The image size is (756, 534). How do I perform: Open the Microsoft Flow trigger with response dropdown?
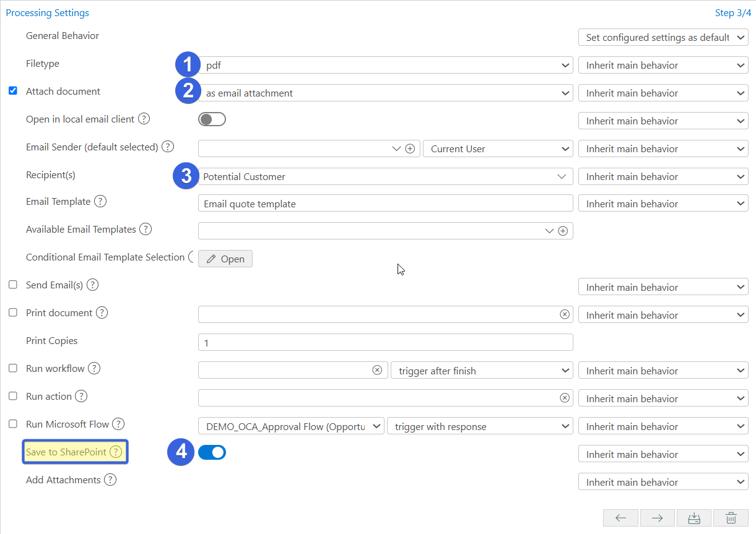tap(479, 426)
